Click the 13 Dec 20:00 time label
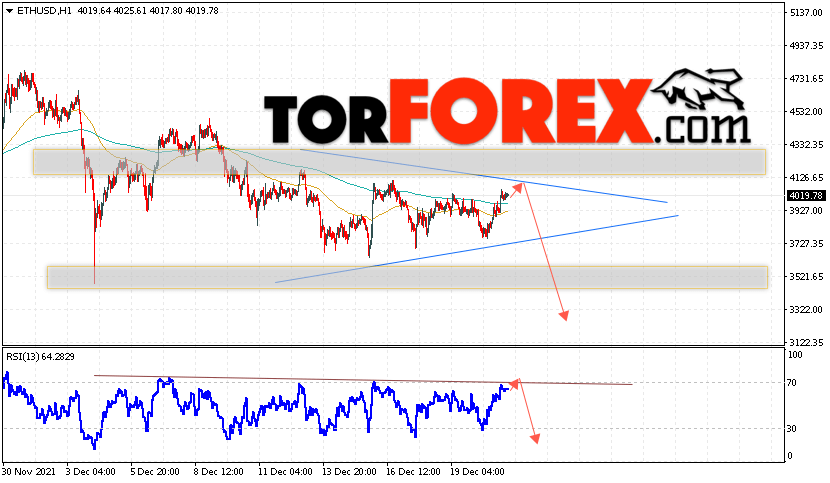The width and height of the screenshot is (830, 483). pyautogui.click(x=349, y=472)
